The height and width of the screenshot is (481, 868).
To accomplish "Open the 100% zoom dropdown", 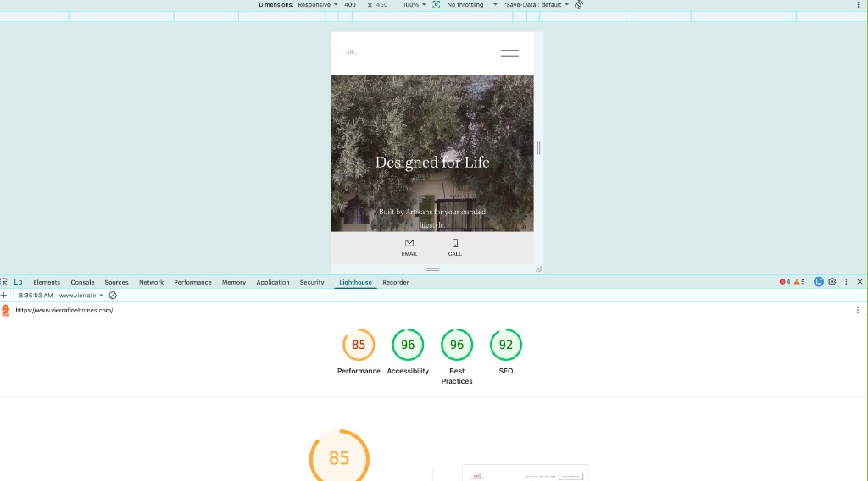I will pyautogui.click(x=414, y=4).
